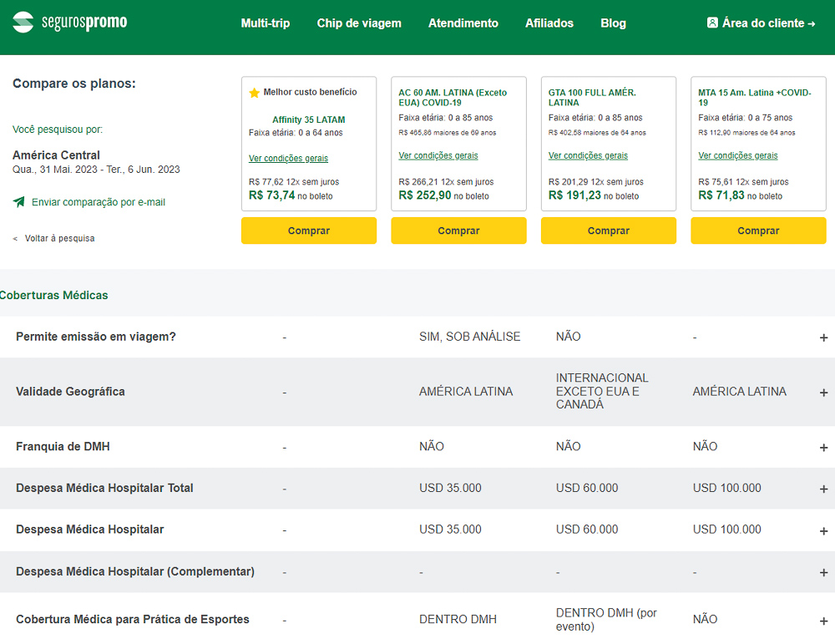View Ver condições gerais for Affinity 35 LATAM
The width and height of the screenshot is (835, 644).
pyautogui.click(x=288, y=158)
